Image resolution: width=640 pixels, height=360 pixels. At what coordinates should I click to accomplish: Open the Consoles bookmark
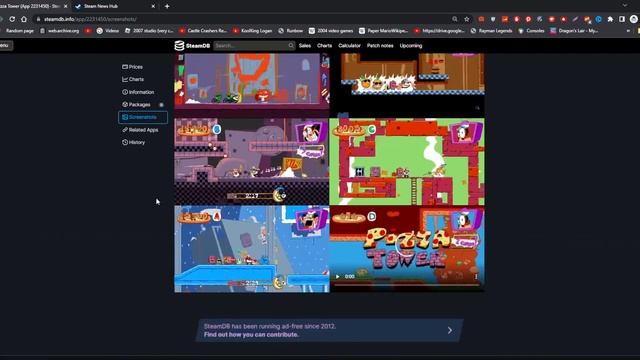531,31
